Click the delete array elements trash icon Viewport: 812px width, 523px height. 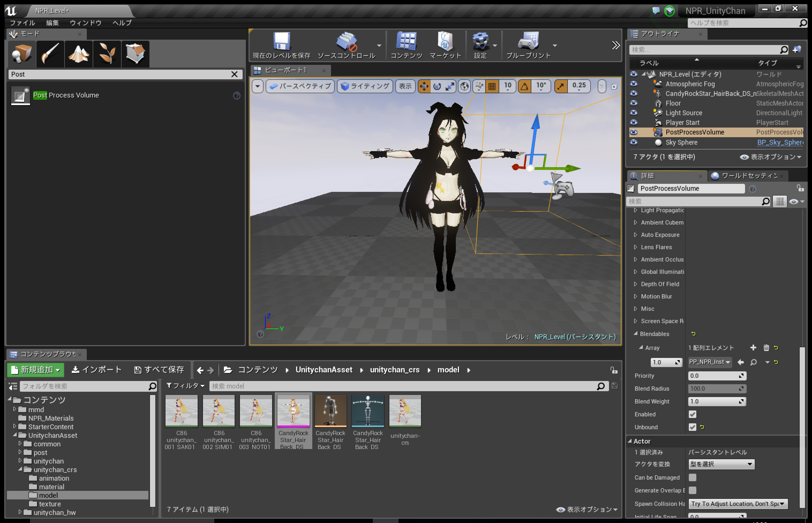766,348
